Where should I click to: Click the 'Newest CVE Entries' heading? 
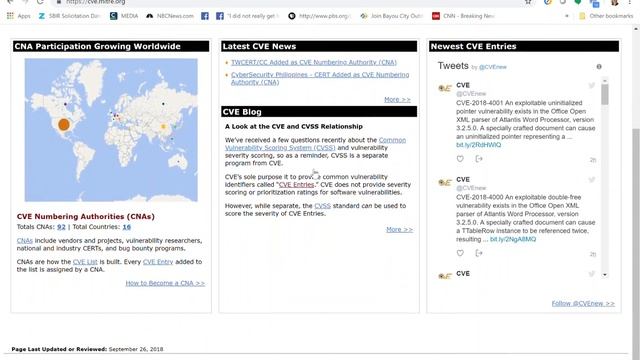pos(473,46)
